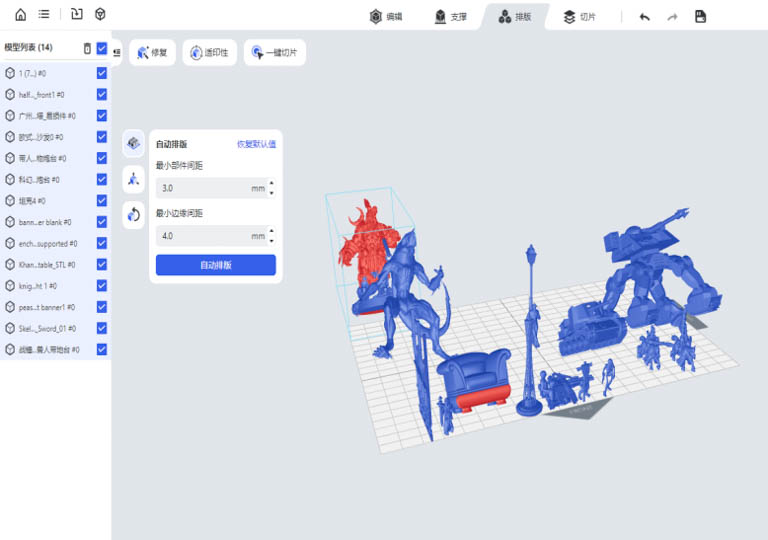The height and width of the screenshot is (540, 768).
Task: Click the 恢复默认值 link
Action: pyautogui.click(x=256, y=144)
